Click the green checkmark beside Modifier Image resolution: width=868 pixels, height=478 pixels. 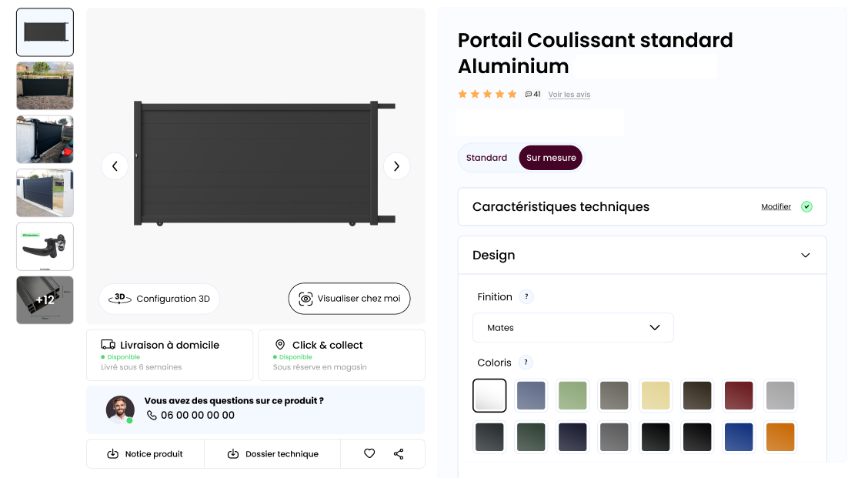(x=806, y=206)
